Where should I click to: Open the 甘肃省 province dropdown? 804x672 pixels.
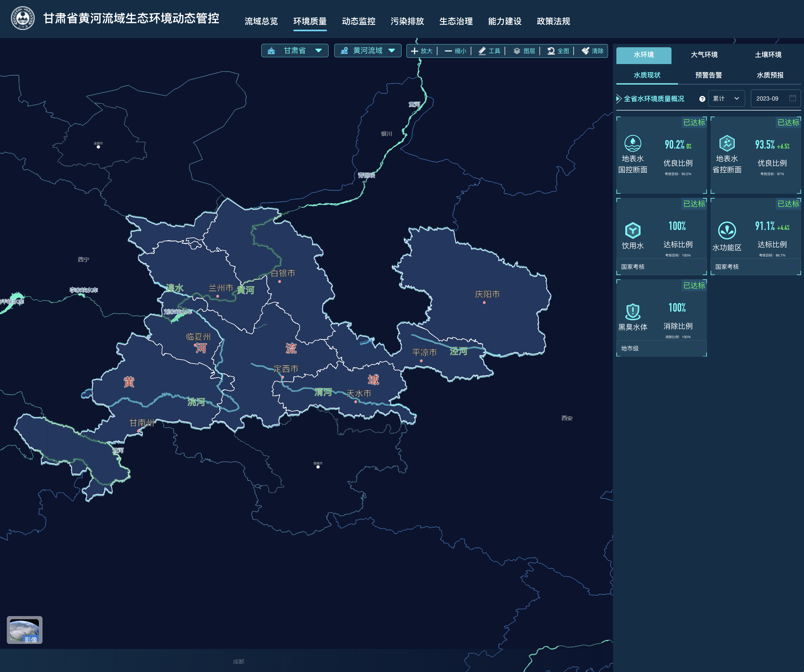pyautogui.click(x=295, y=51)
